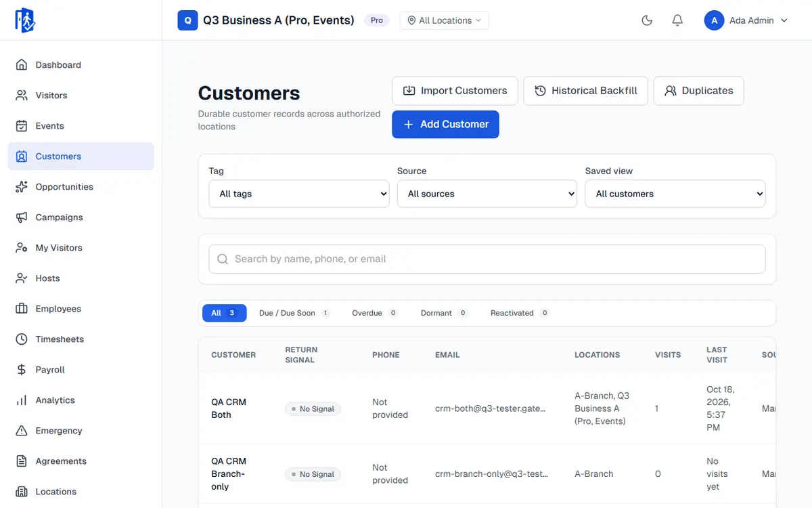The image size is (812, 508).
Task: Click the Ada Admin avatar circle
Action: point(715,20)
